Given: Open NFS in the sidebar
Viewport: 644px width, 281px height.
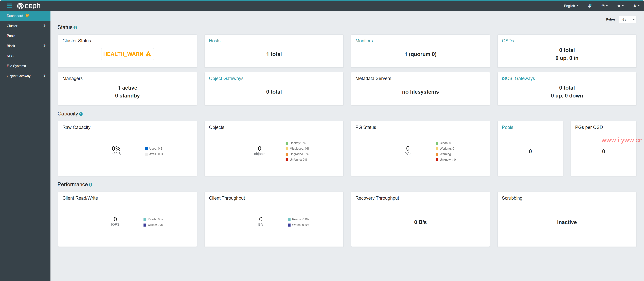Looking at the screenshot, I should [x=25, y=56].
